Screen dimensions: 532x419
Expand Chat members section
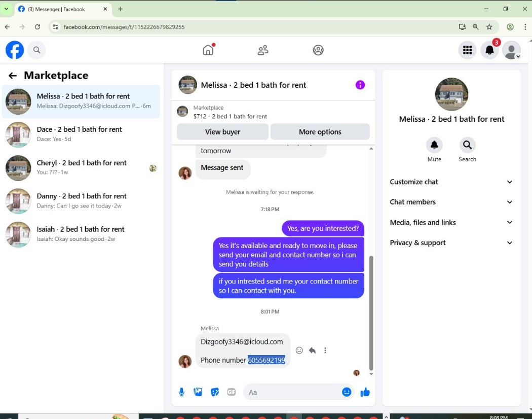[x=451, y=202]
